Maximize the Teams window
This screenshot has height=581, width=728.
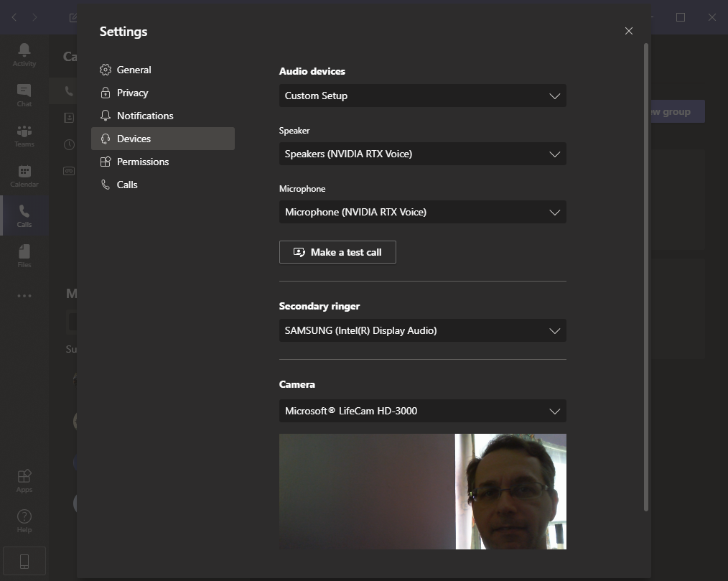point(681,17)
